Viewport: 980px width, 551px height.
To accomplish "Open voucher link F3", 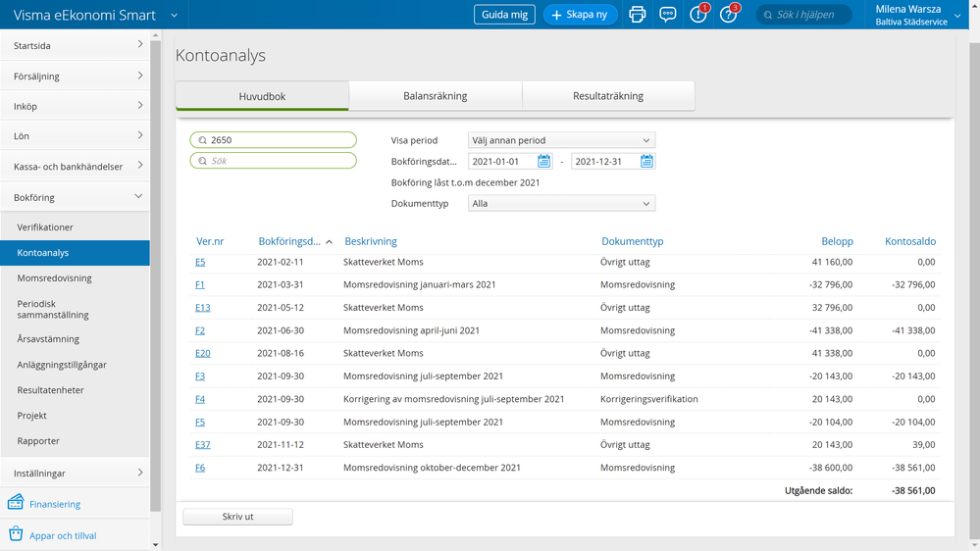I will (200, 376).
